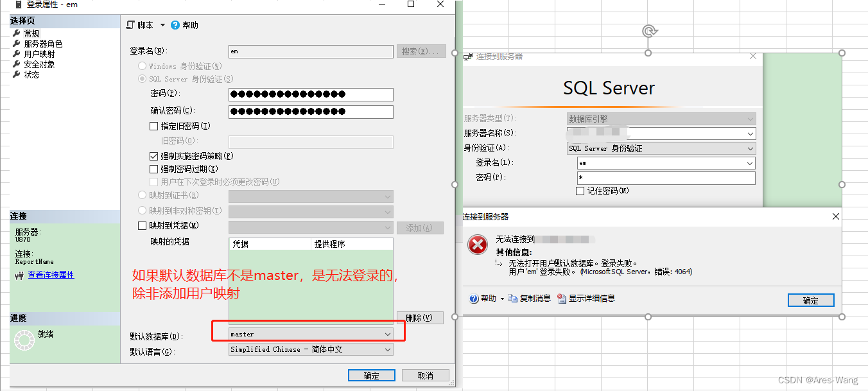Toggle 用户在下次登录时必须更改密码 checkbox

pyautogui.click(x=153, y=182)
